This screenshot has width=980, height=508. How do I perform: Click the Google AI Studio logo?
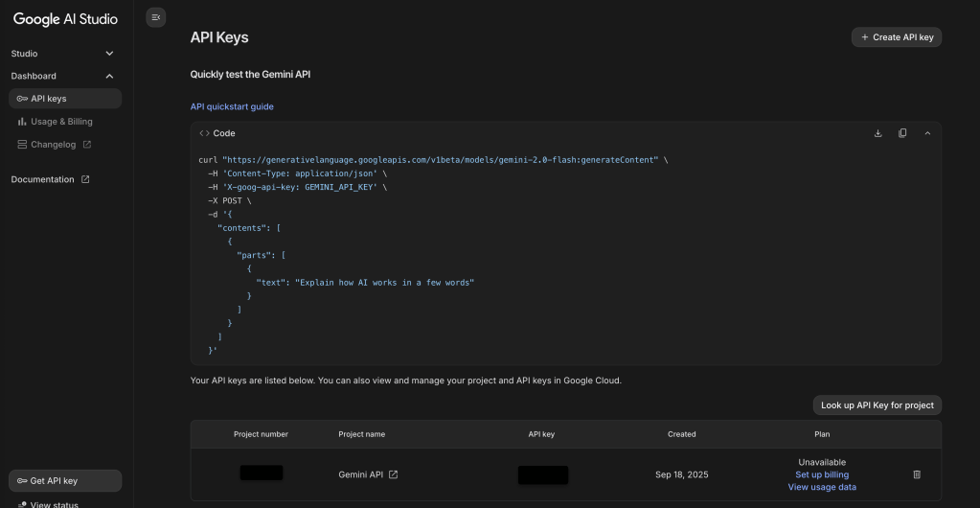pos(65,19)
